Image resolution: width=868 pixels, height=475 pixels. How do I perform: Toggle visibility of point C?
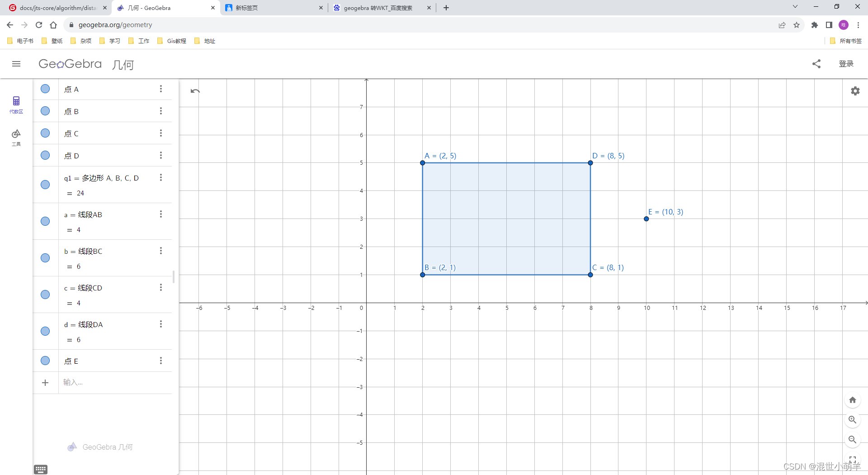pyautogui.click(x=45, y=133)
